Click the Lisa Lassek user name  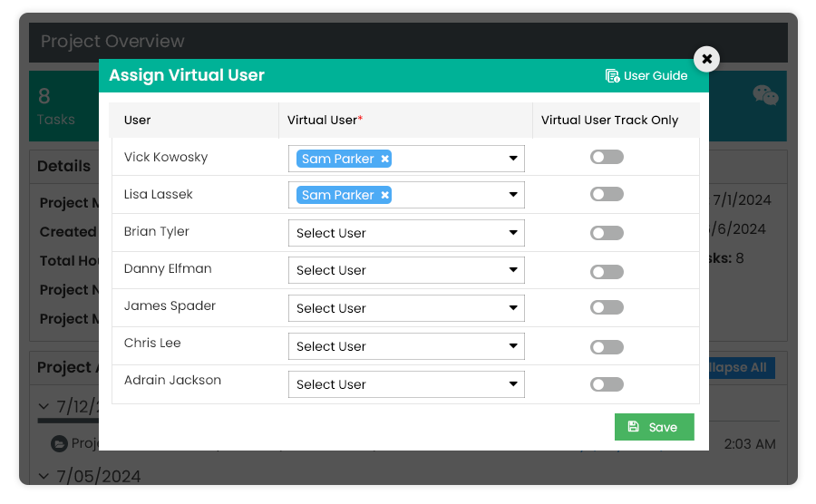click(x=158, y=195)
